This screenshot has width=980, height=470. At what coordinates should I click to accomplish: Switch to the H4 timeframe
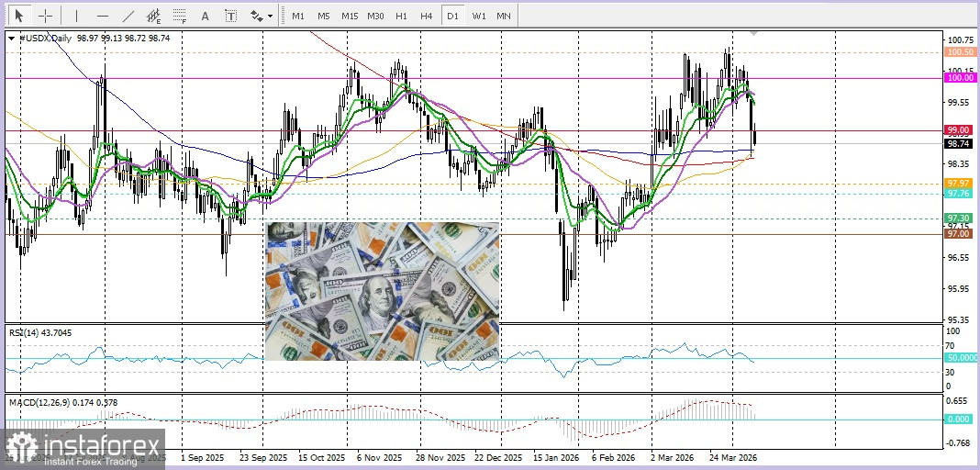(x=426, y=16)
